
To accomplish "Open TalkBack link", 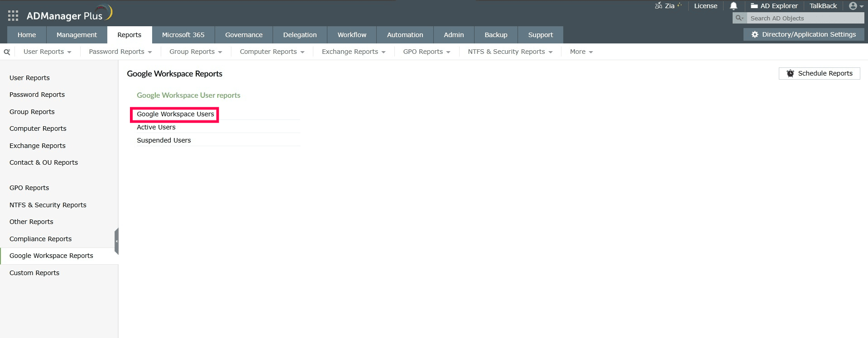I will coord(823,6).
